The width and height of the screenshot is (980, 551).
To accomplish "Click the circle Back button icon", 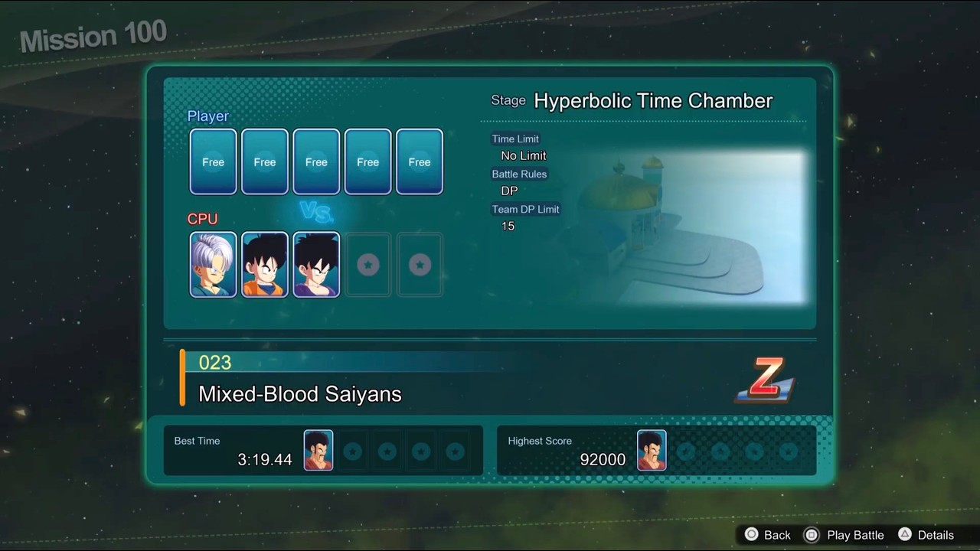I will click(751, 535).
